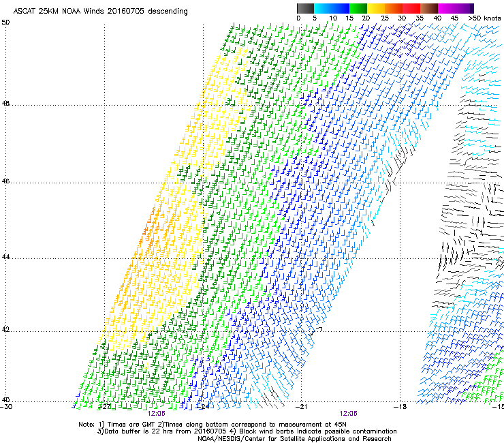Click the longitude label '-18'

tap(400, 407)
